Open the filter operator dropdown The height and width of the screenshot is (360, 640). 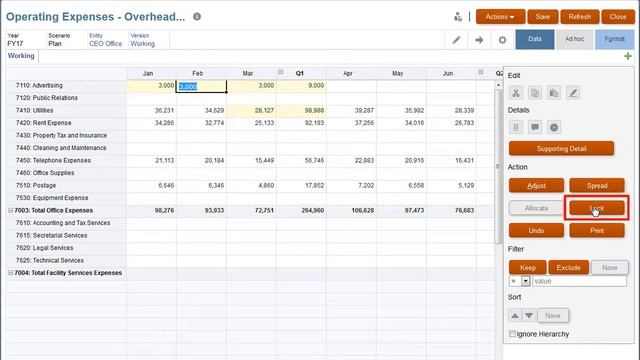click(x=525, y=281)
